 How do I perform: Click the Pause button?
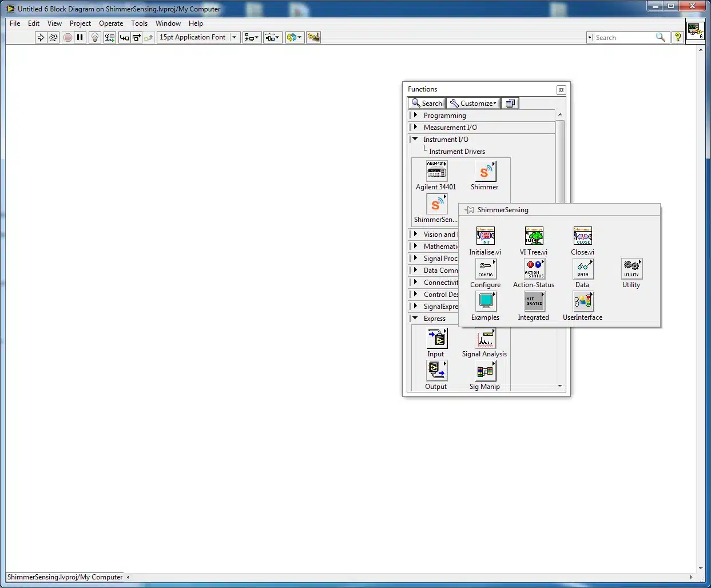tap(80, 37)
